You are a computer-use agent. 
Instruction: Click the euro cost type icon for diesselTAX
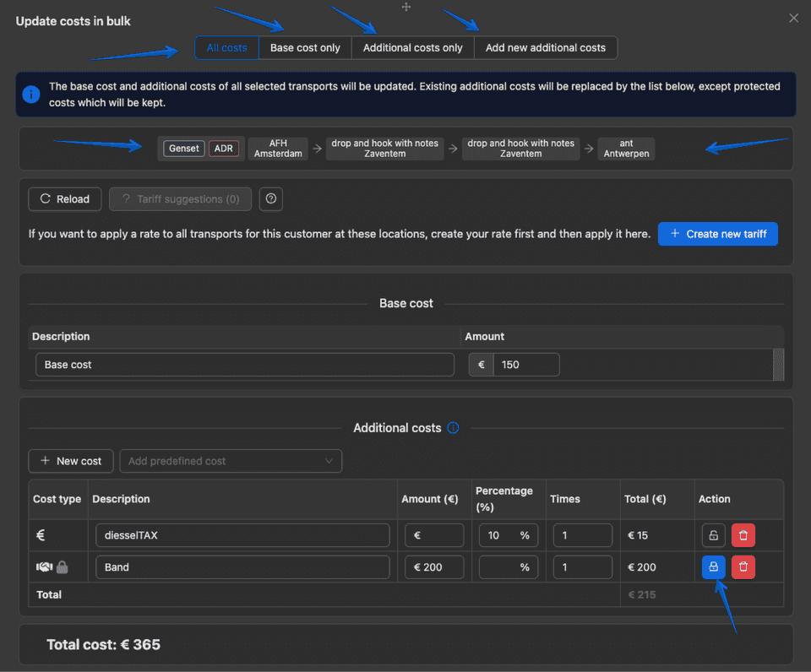click(41, 535)
